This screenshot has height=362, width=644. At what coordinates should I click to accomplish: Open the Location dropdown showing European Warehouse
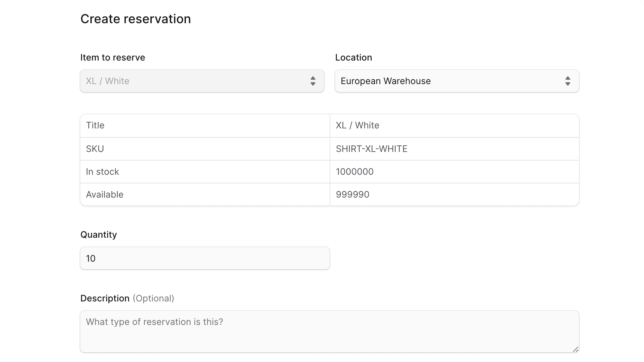click(x=456, y=81)
